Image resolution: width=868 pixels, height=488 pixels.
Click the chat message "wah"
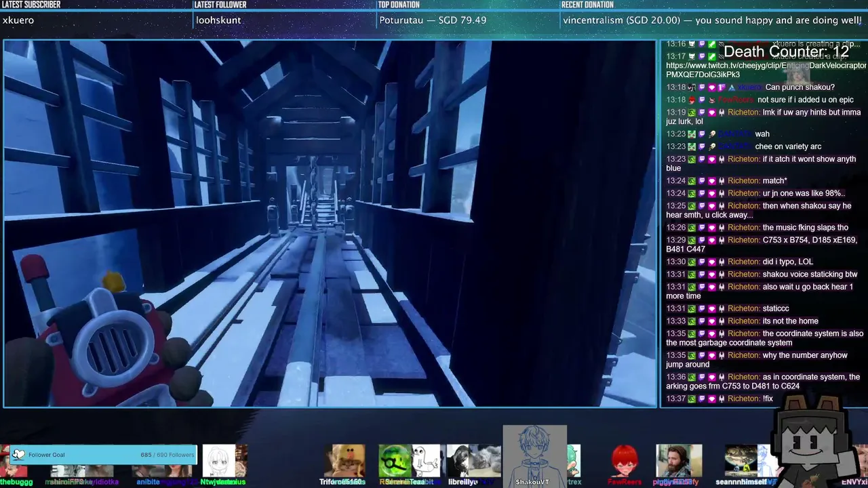762,134
